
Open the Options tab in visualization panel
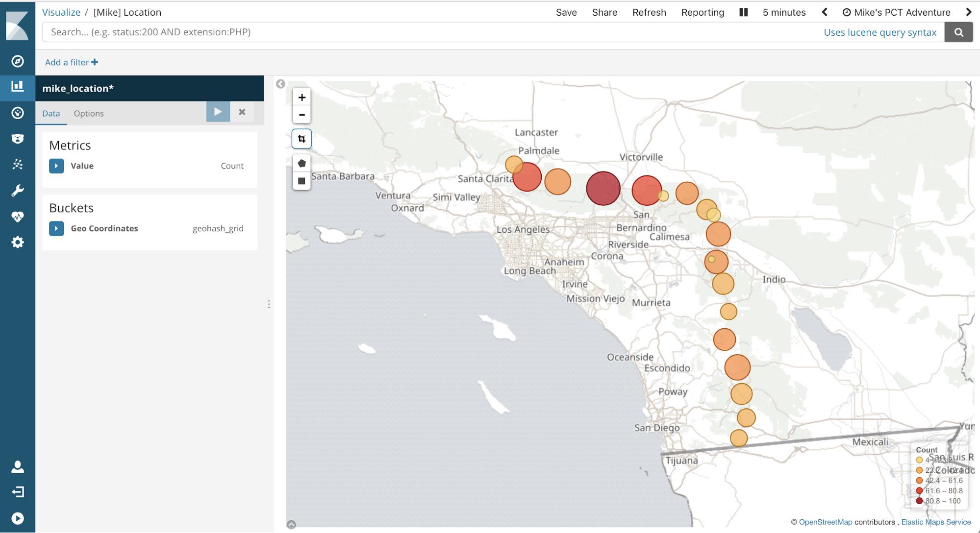(89, 113)
